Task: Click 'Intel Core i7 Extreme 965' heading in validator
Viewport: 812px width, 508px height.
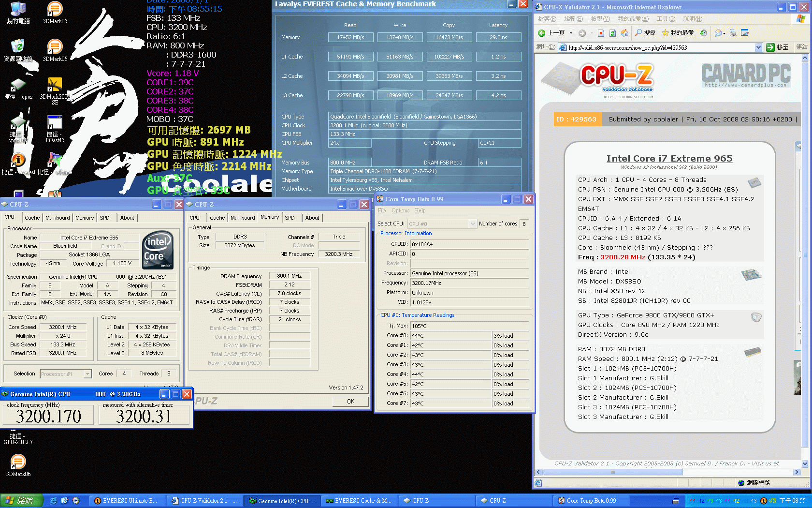Action: tap(669, 158)
